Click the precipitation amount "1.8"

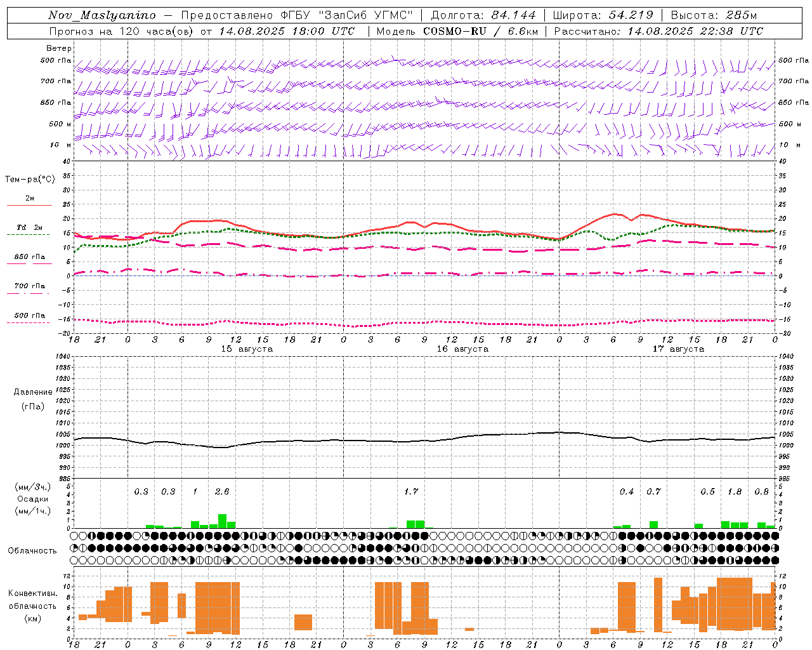coord(735,491)
